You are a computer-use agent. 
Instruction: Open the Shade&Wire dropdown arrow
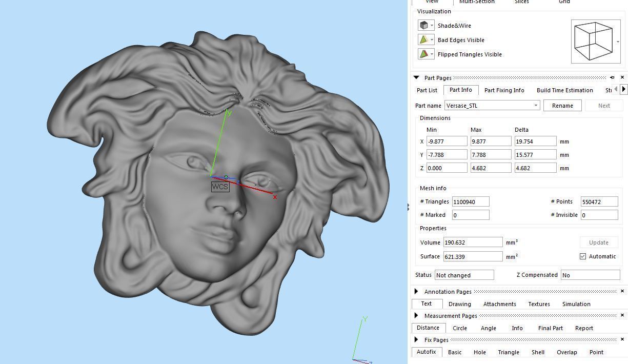[x=432, y=25]
